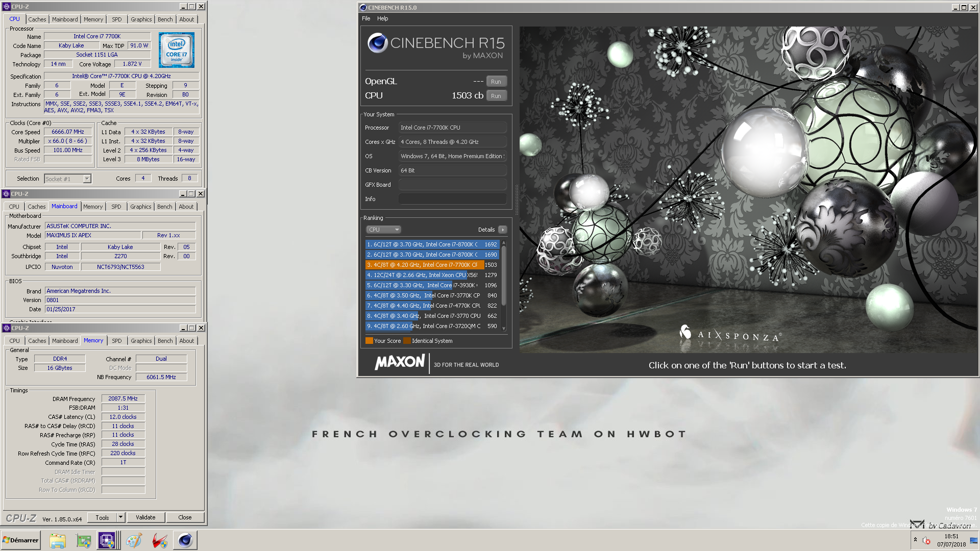This screenshot has width=980, height=551.
Task: Click the Intel Core i7 logo badge
Action: 177,50
